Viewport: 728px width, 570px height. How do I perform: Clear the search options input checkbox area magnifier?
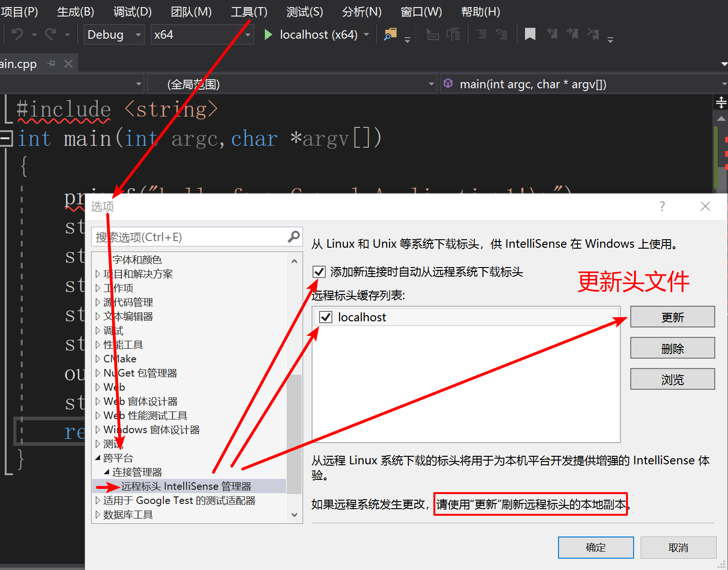coord(294,237)
